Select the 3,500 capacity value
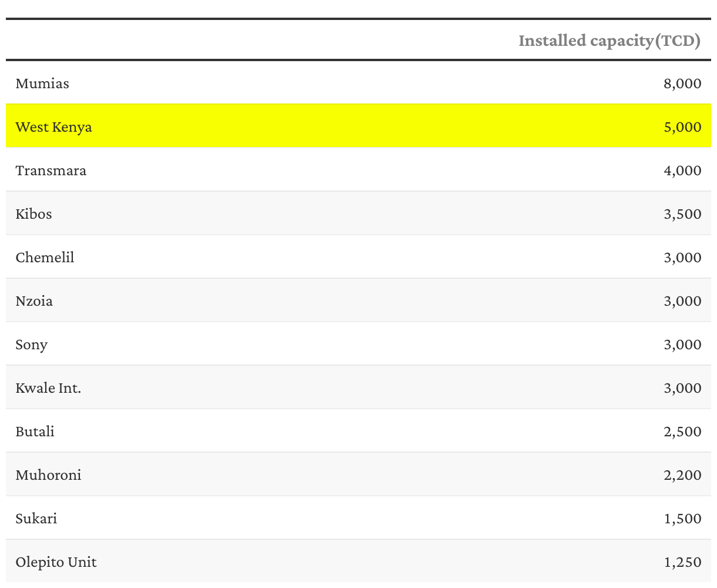717x588 pixels. point(682,214)
